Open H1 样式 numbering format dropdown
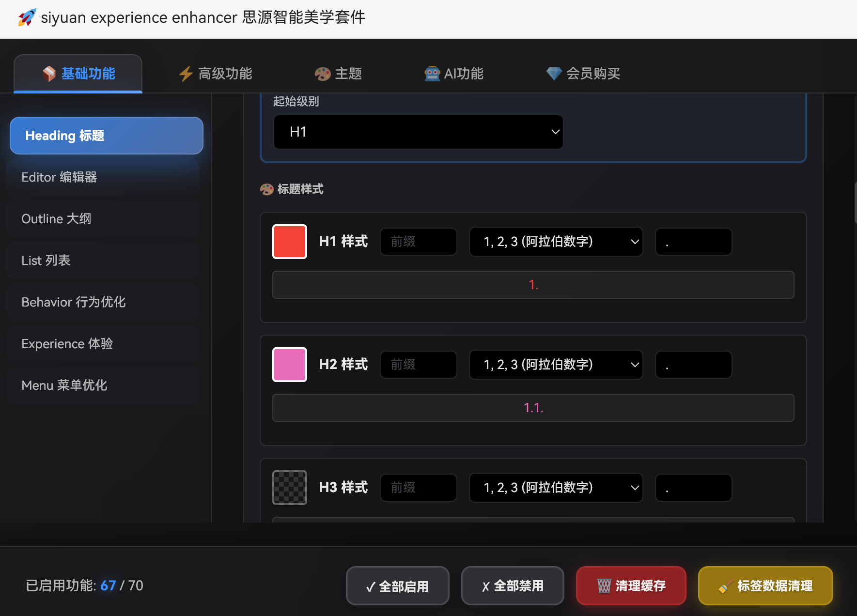857x616 pixels. click(556, 242)
